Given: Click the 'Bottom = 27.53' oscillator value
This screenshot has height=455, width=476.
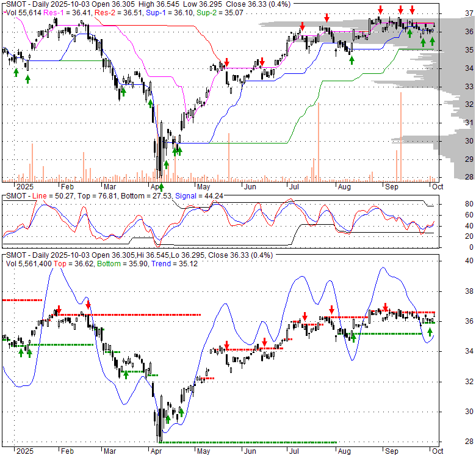Looking at the screenshot, I should tap(146, 196).
